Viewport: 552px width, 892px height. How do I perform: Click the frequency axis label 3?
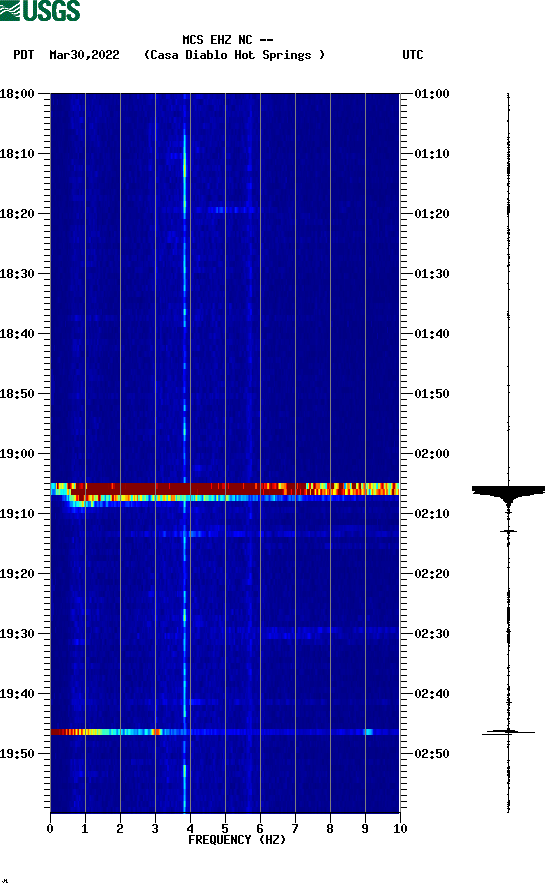[x=155, y=829]
